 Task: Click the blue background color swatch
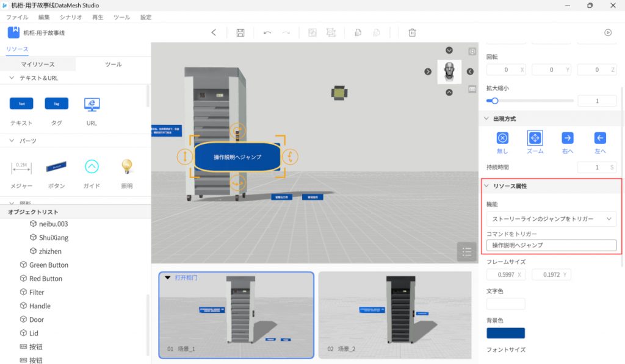point(505,333)
